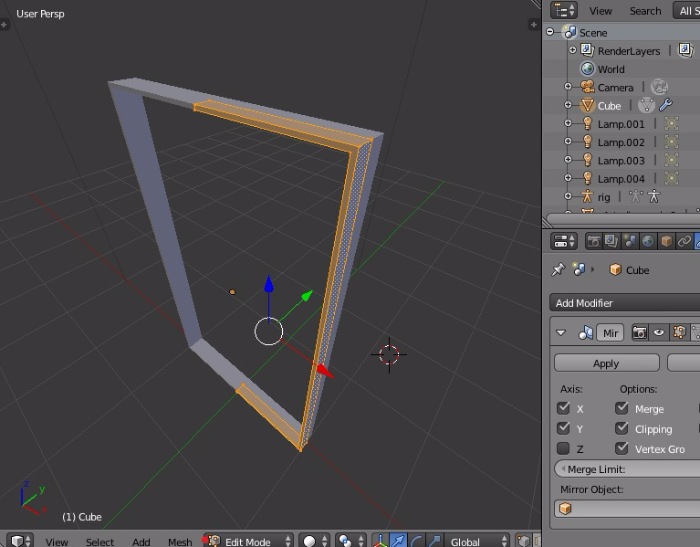Screen dimensions: 700x547
Task: Toggle the X axis checkbox
Action: (563, 408)
